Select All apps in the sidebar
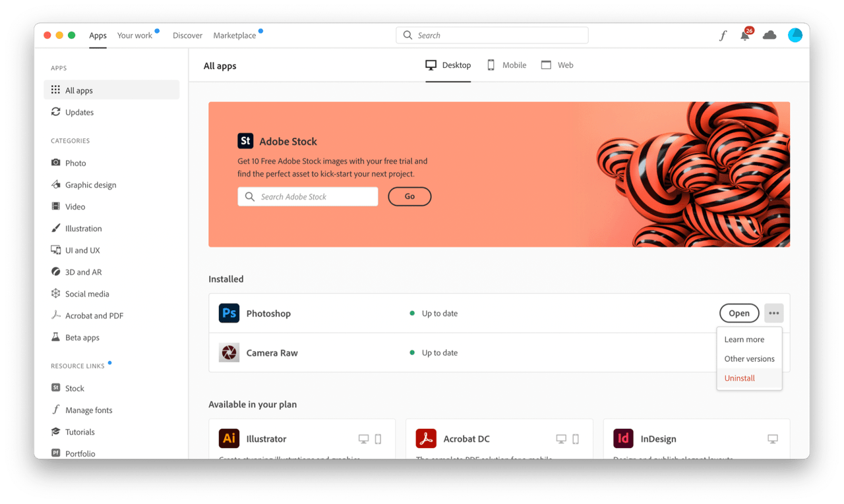Screen dimensions: 844x504 pos(111,90)
